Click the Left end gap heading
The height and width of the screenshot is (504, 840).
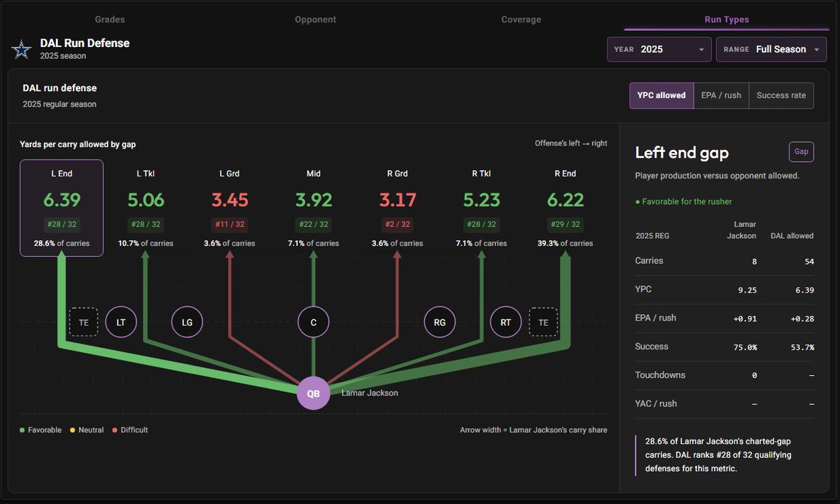pos(682,153)
